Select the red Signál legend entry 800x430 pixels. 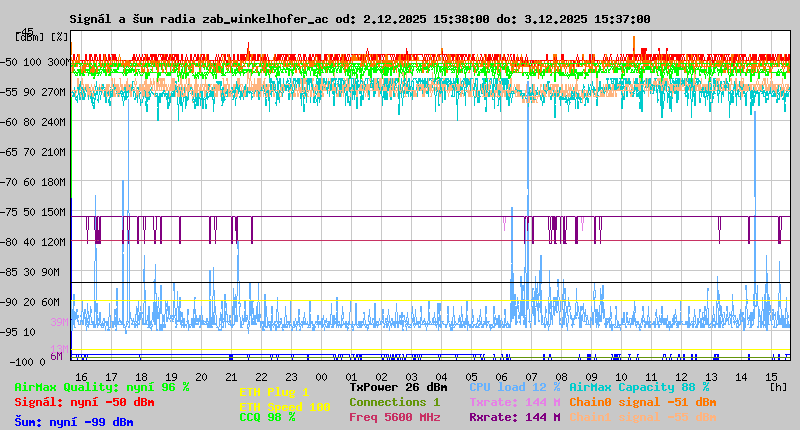tap(84, 402)
